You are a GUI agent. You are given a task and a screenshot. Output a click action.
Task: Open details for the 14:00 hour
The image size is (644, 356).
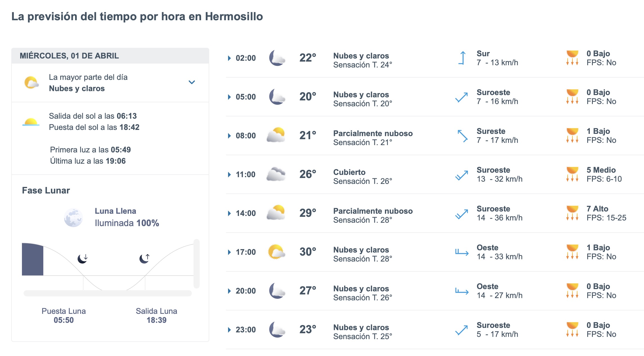point(229,213)
